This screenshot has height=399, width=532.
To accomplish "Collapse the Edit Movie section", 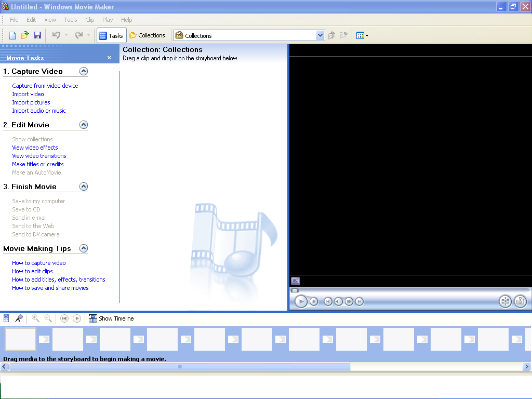I will click(84, 125).
